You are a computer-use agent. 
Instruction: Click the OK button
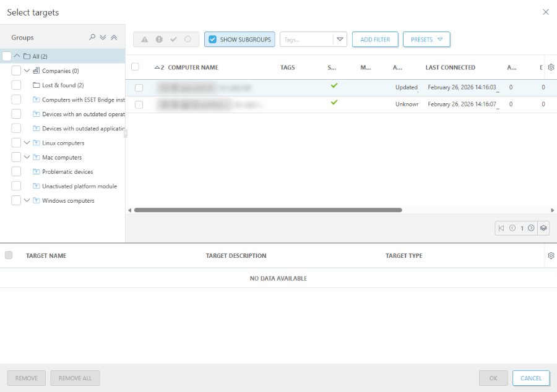(493, 378)
